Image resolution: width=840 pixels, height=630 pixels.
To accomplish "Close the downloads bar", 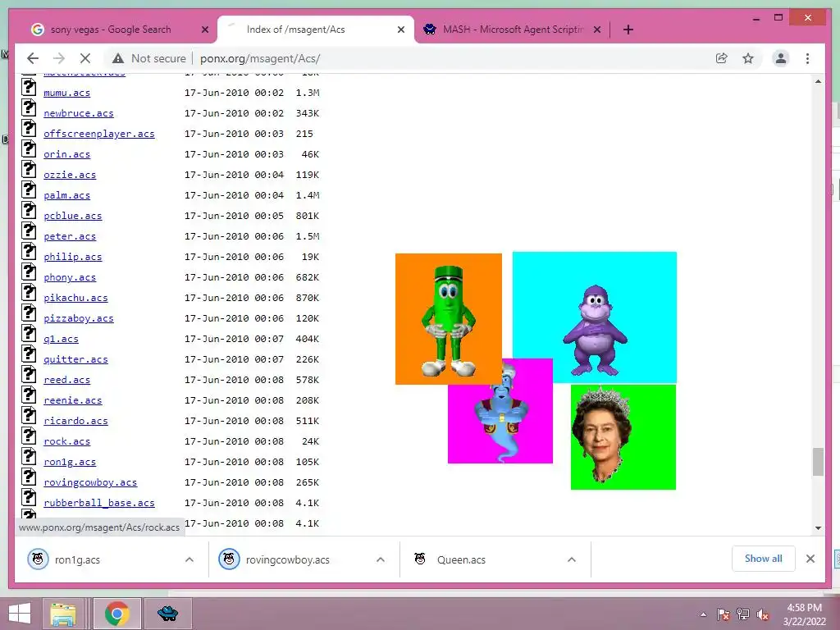I will click(810, 559).
